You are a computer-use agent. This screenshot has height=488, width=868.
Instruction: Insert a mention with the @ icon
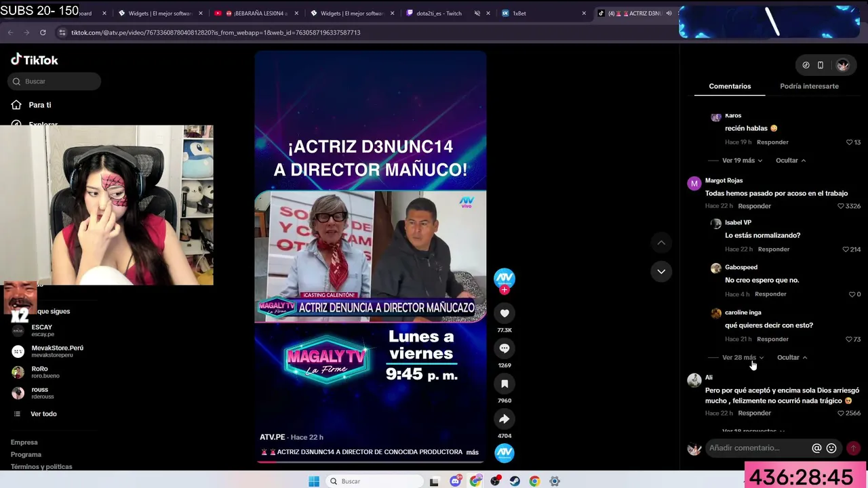[x=816, y=448]
